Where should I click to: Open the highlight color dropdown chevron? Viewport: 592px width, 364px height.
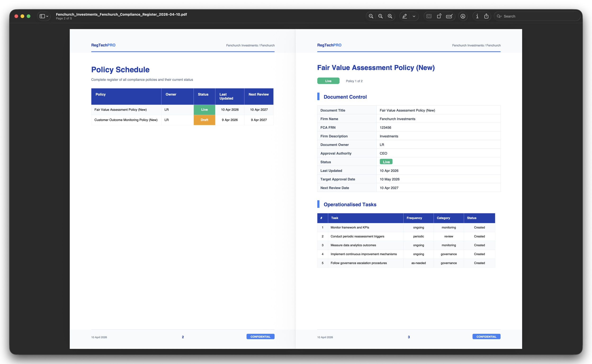click(x=414, y=16)
